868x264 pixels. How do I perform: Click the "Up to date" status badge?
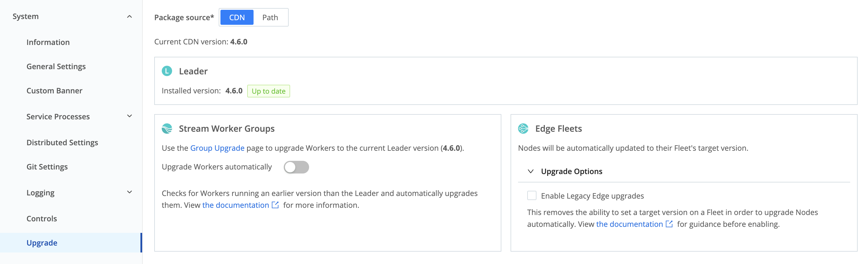268,91
